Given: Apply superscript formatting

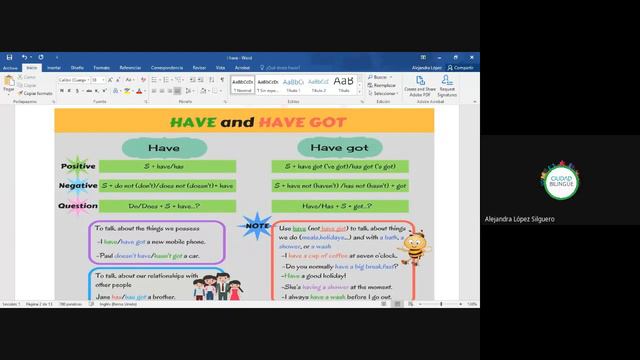Looking at the screenshot, I should point(104,91).
